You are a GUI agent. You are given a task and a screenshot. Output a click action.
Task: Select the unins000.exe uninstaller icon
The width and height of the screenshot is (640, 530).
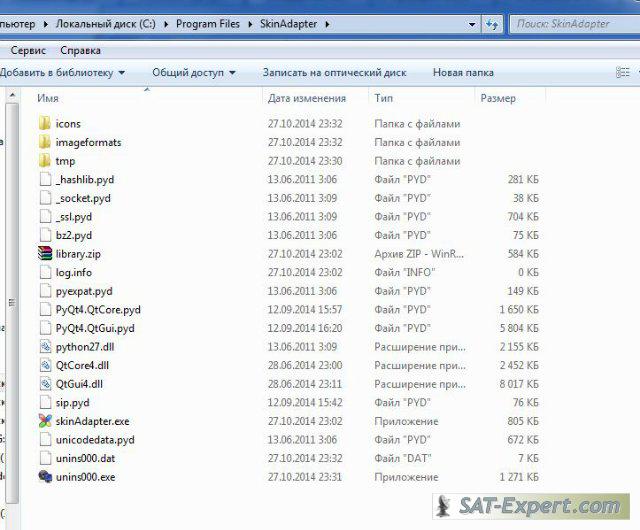(x=45, y=477)
